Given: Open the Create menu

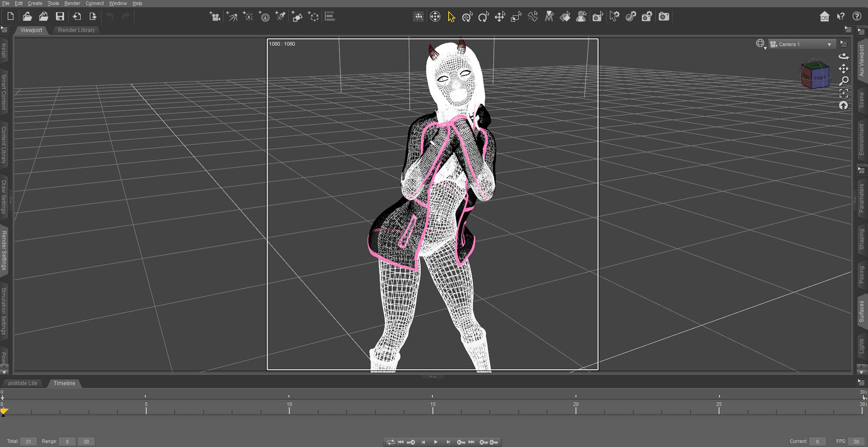Looking at the screenshot, I should (x=35, y=3).
